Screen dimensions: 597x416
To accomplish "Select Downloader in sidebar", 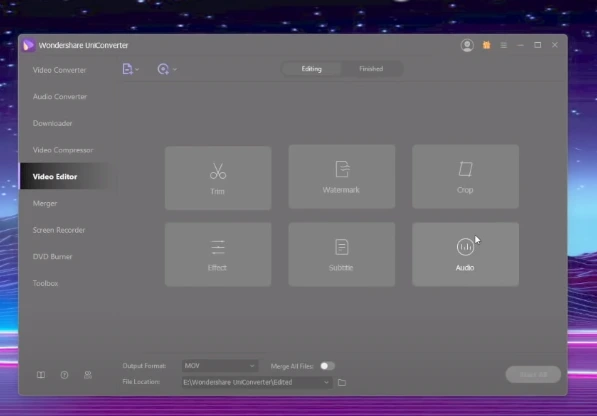I will [53, 123].
